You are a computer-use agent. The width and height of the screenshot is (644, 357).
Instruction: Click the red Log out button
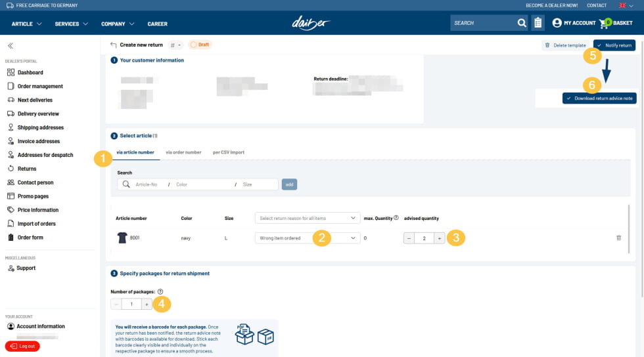click(22, 346)
